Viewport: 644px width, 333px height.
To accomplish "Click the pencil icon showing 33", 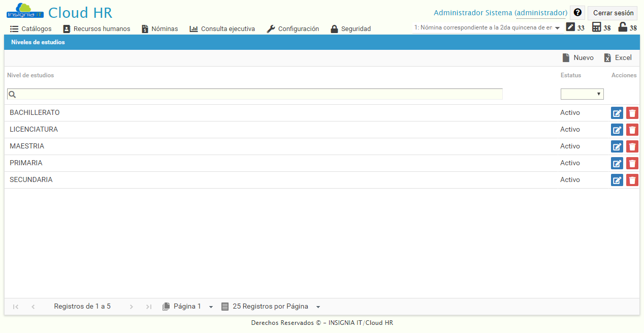I will pyautogui.click(x=570, y=27).
